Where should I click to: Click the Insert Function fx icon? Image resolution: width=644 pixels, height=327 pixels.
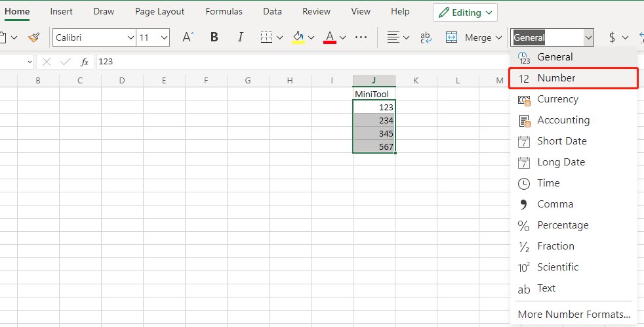click(84, 62)
